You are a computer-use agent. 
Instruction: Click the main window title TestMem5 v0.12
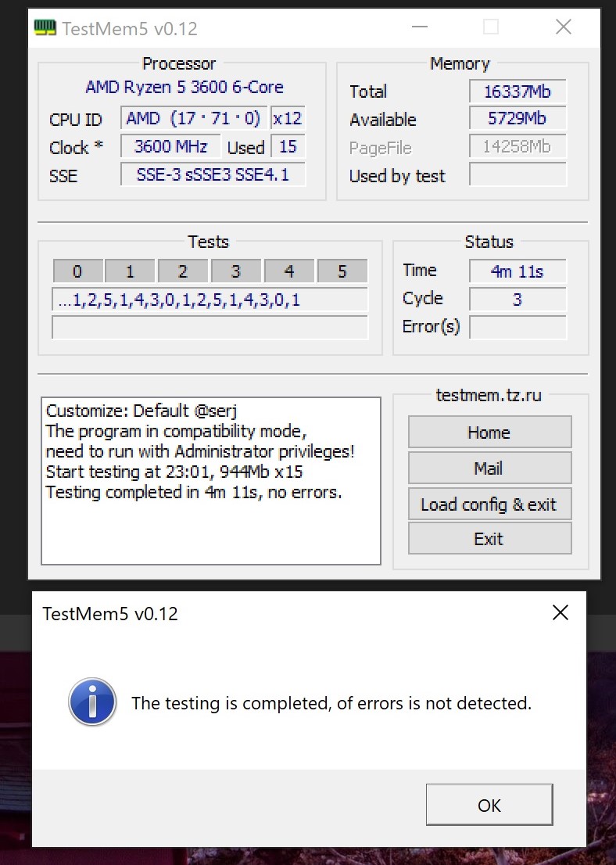point(130,29)
